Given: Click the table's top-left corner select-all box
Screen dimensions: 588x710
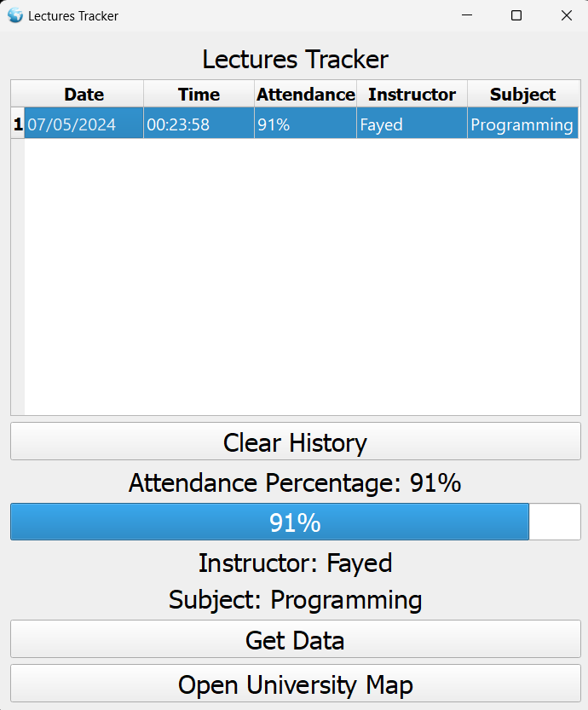Looking at the screenshot, I should pos(18,95).
